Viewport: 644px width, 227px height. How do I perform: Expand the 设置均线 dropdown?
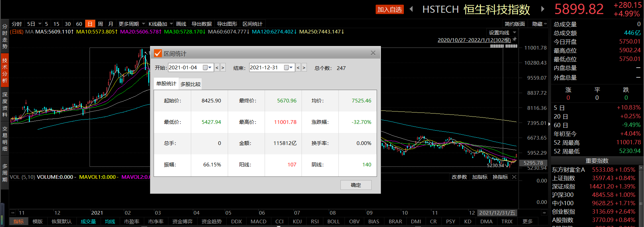[515, 32]
